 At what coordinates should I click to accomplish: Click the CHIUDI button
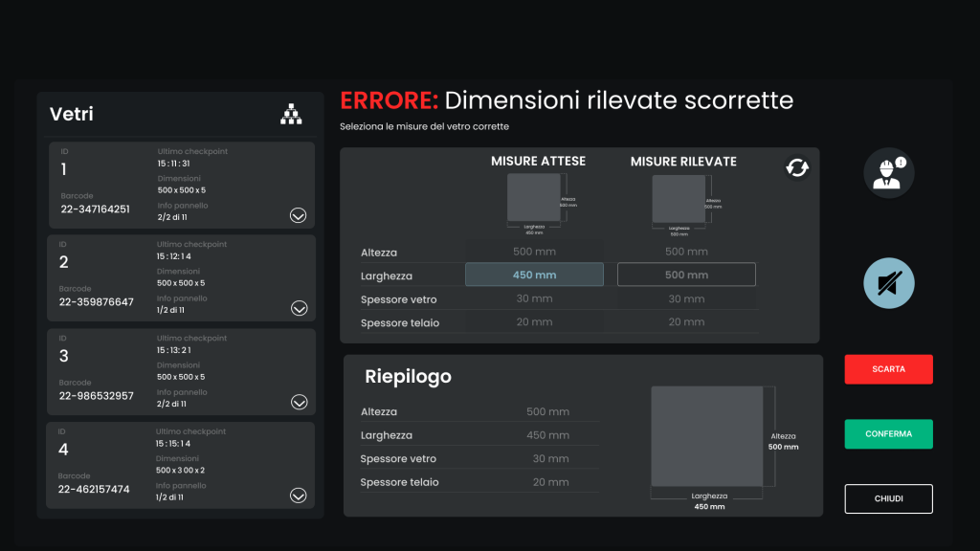(889, 499)
